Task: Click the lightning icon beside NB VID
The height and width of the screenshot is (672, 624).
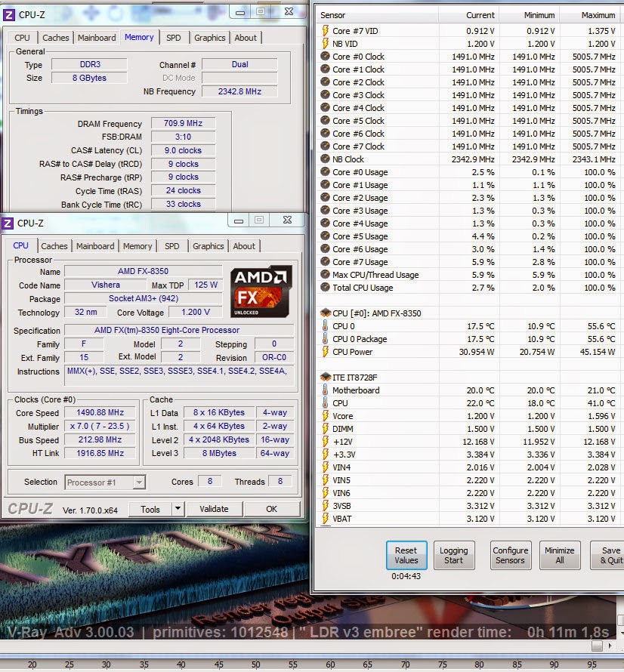Action: tap(325, 44)
